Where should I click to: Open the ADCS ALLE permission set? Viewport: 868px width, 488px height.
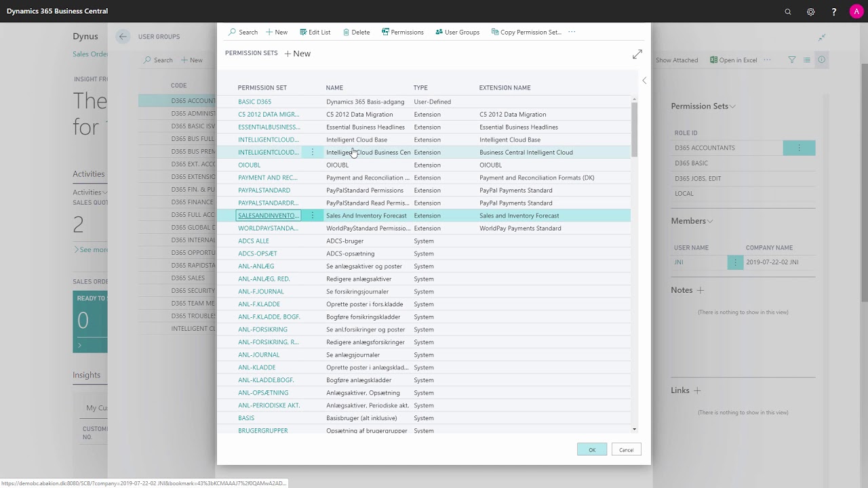(254, 241)
